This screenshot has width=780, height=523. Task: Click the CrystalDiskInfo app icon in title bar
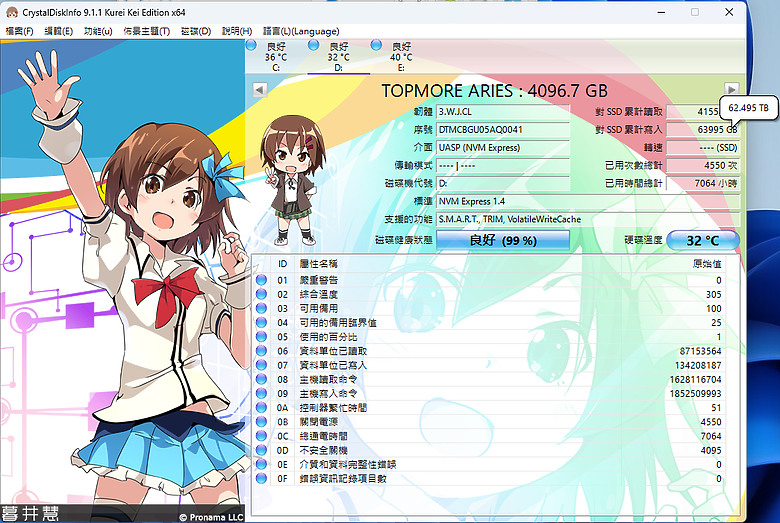pos(12,12)
